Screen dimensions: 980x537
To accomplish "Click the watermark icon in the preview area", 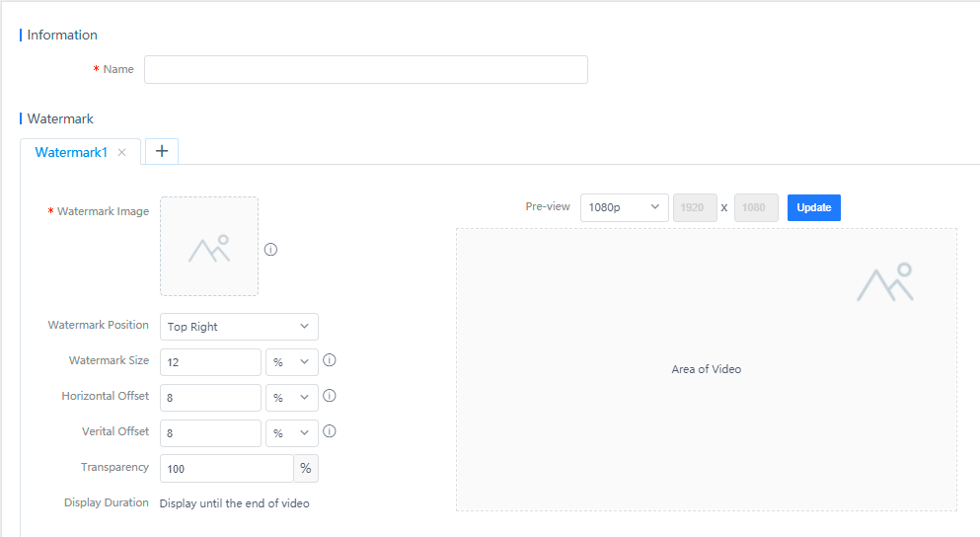I will click(884, 282).
